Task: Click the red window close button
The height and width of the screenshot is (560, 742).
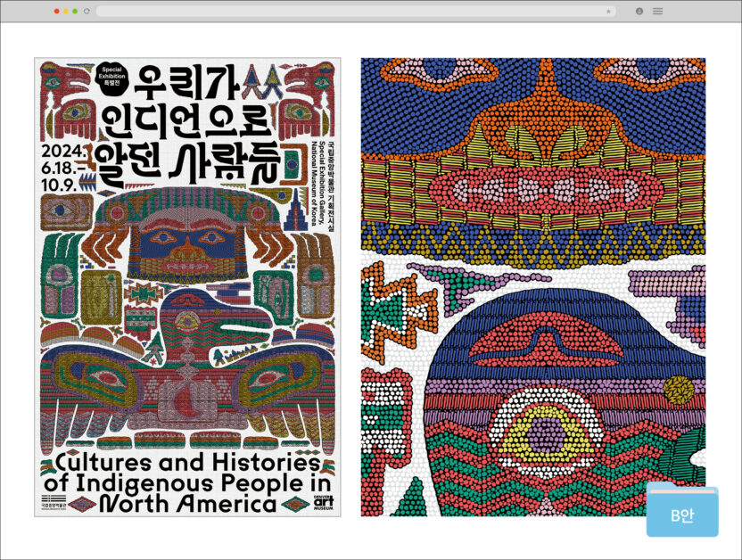Action: pyautogui.click(x=56, y=11)
